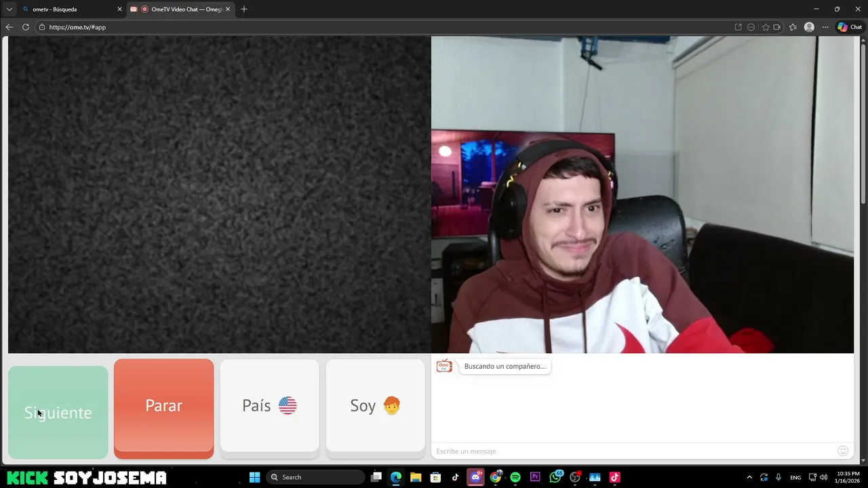
Task: Switch ENG input language
Action: point(795,477)
